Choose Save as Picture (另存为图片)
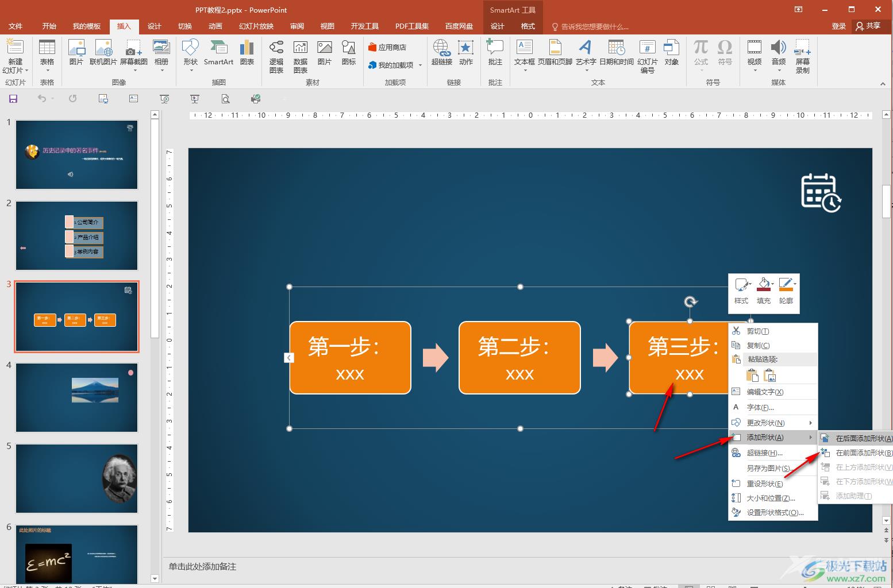Image resolution: width=893 pixels, height=588 pixels. (773, 468)
